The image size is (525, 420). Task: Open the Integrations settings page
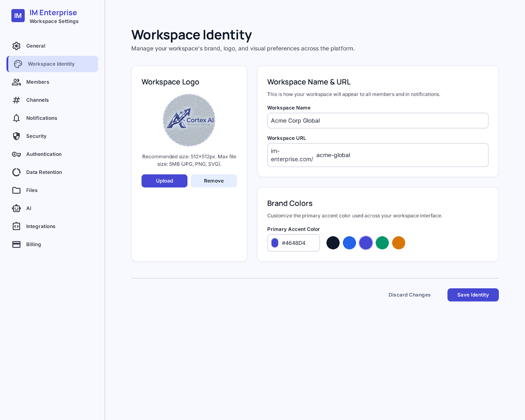[x=52, y=226]
